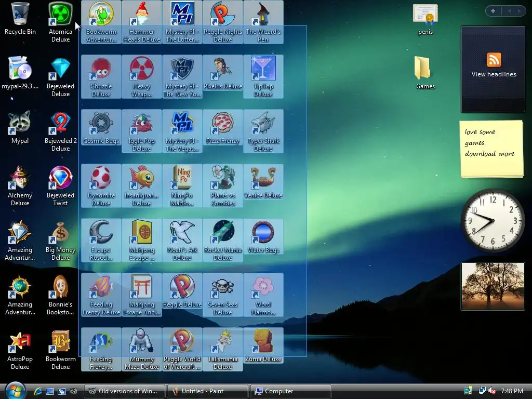Select the Pixelus Deluxe shortcut
Screen dimensions: 532x399
(222, 73)
